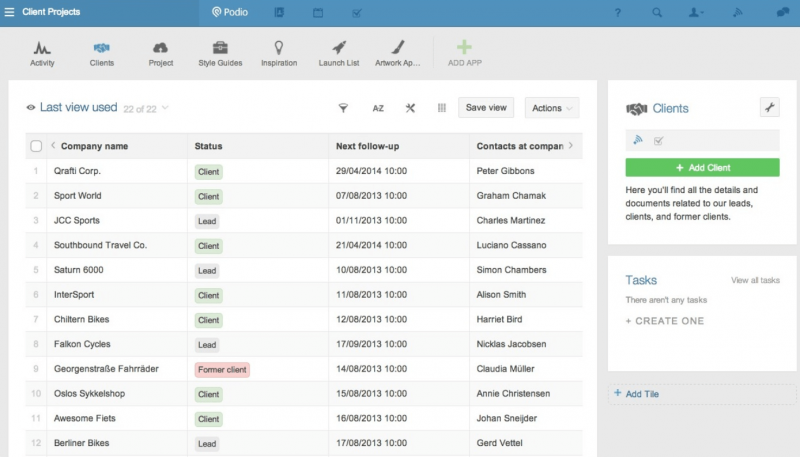Open the Southbound Travel Co. row
The height and width of the screenshot is (457, 800).
click(x=304, y=245)
